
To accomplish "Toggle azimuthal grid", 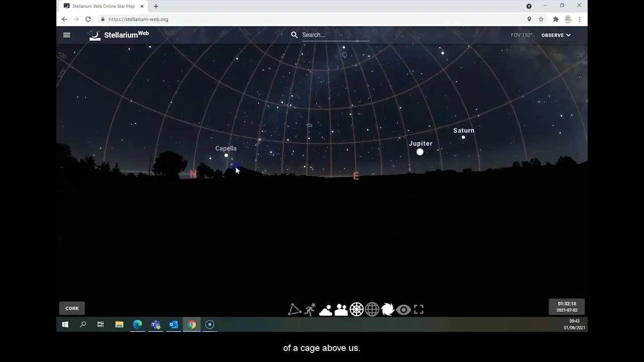I will [357, 310].
